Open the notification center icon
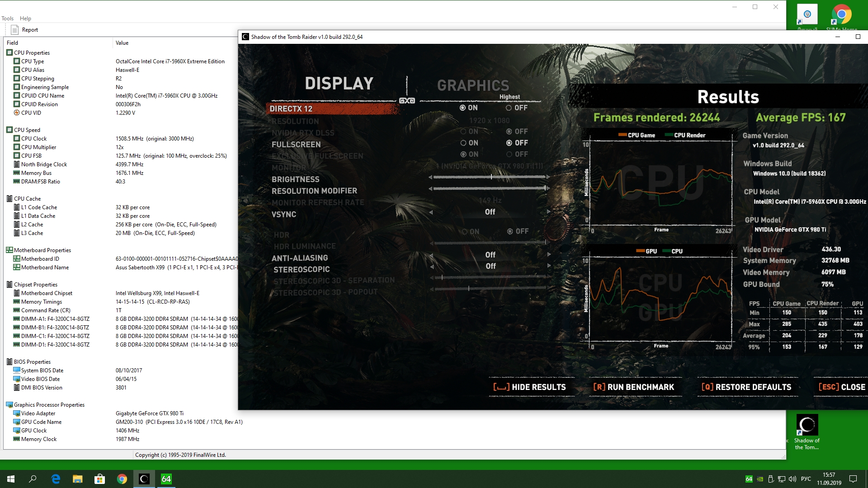Viewport: 868px width, 488px height. (x=853, y=479)
